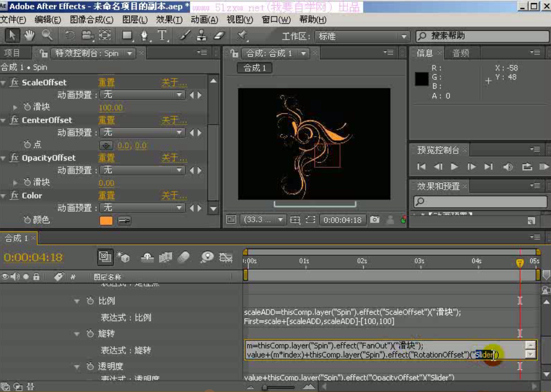
Task: Click the composition snapshot camera icon
Action: point(375,220)
